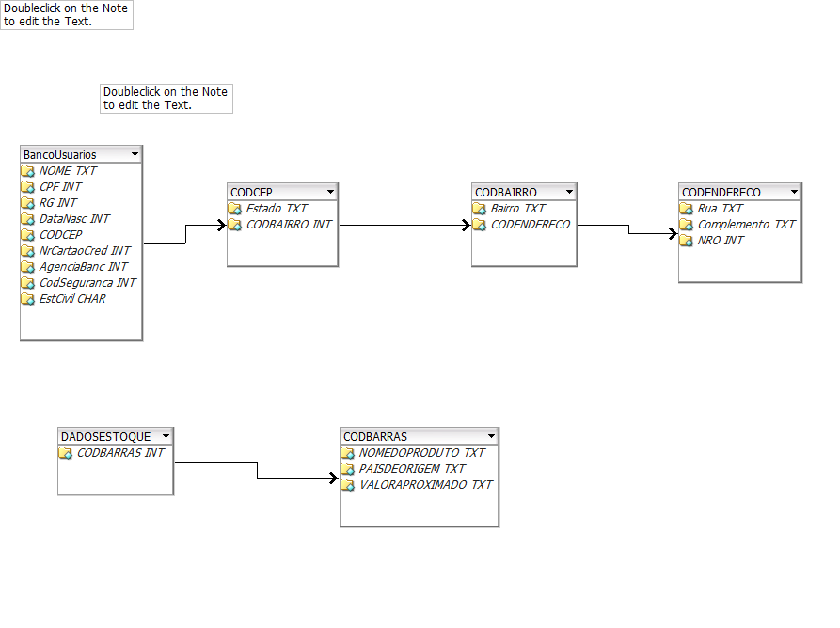This screenshot has width=840, height=628.
Task: Click the icon next to Bairro TXT
Action: click(479, 209)
